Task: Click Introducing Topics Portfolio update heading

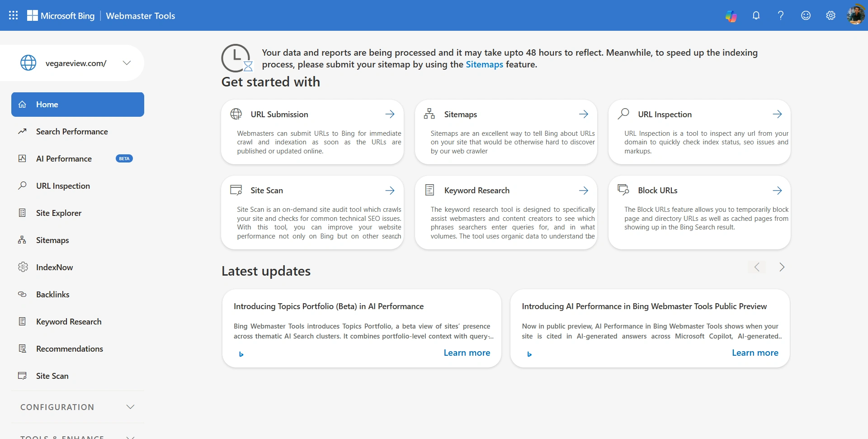Action: point(329,306)
